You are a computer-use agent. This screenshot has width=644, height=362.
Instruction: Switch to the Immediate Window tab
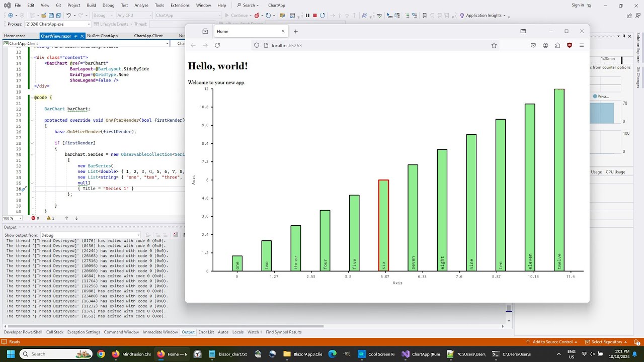click(160, 332)
